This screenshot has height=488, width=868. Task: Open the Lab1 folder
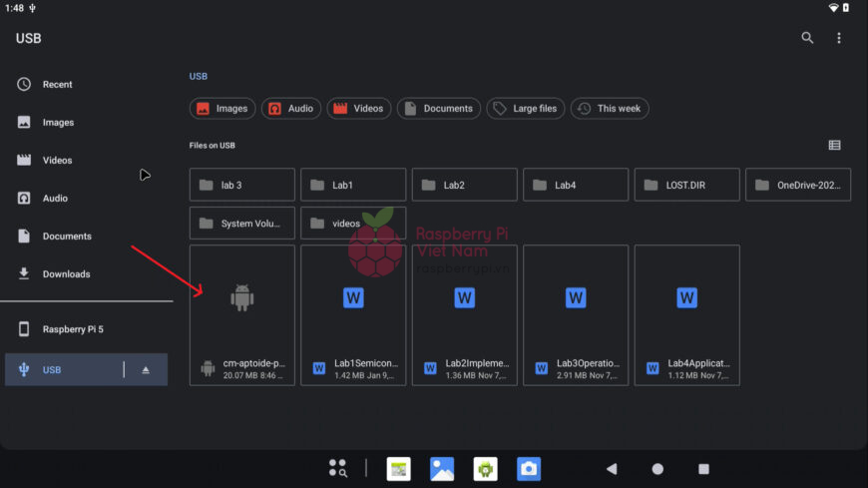coord(353,185)
